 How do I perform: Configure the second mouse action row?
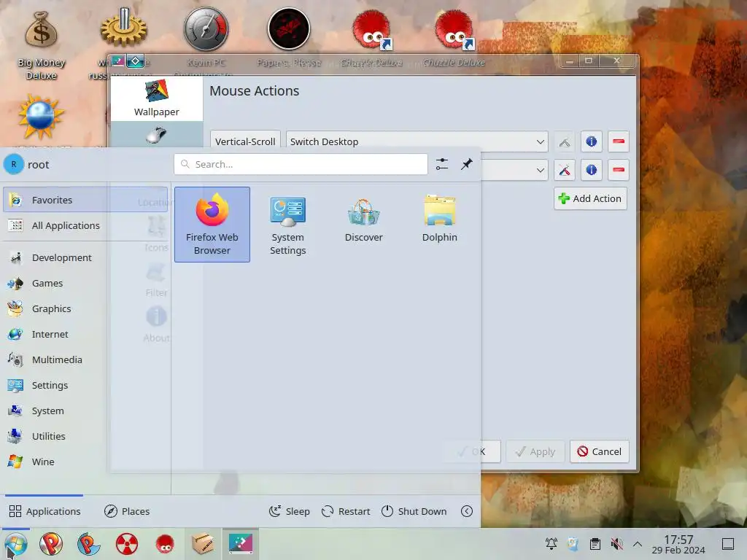pyautogui.click(x=565, y=170)
